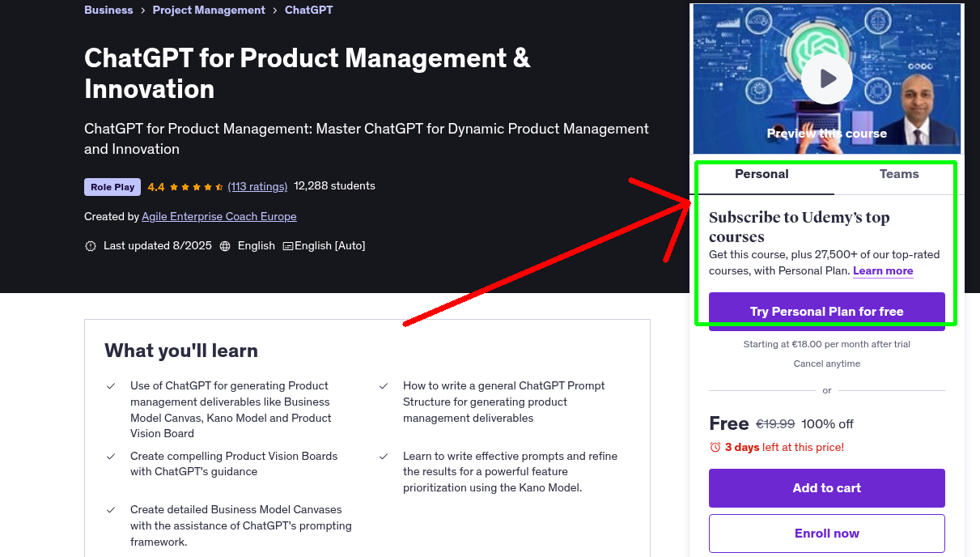Click the checkmark beside Product Vision Boards item
The width and height of the screenshot is (980, 557).
[x=111, y=457]
